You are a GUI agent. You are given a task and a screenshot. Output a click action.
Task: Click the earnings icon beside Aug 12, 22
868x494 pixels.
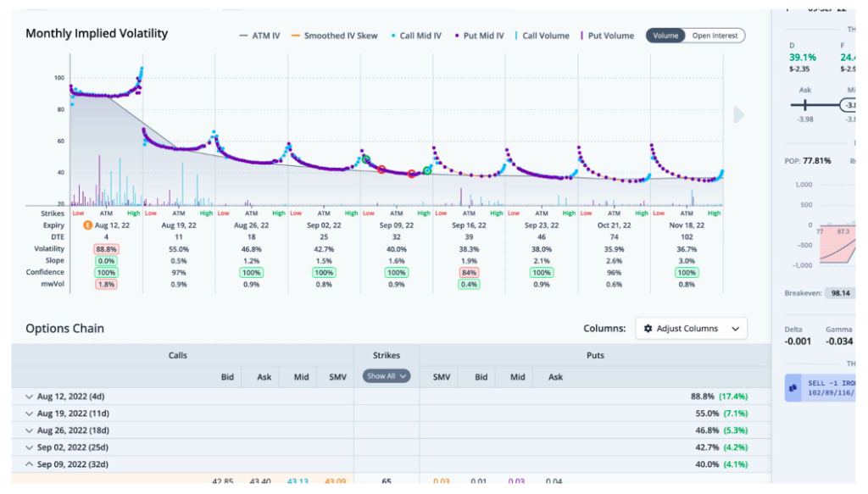[87, 225]
